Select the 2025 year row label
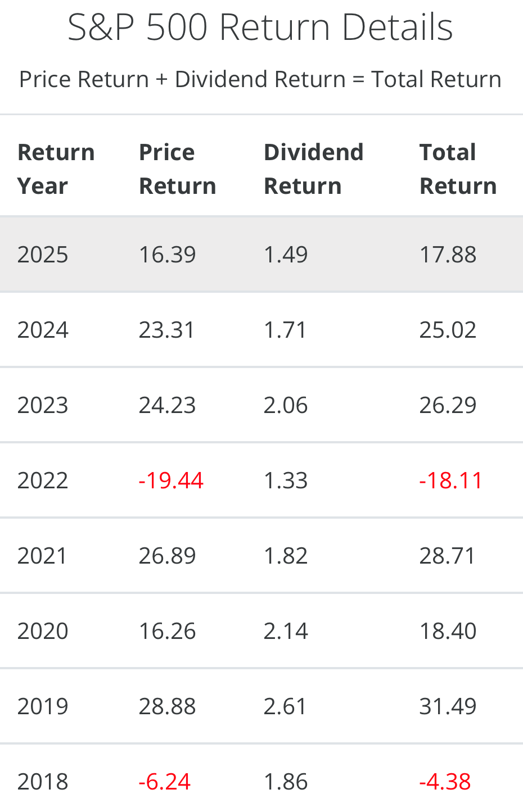 pyautogui.click(x=43, y=255)
